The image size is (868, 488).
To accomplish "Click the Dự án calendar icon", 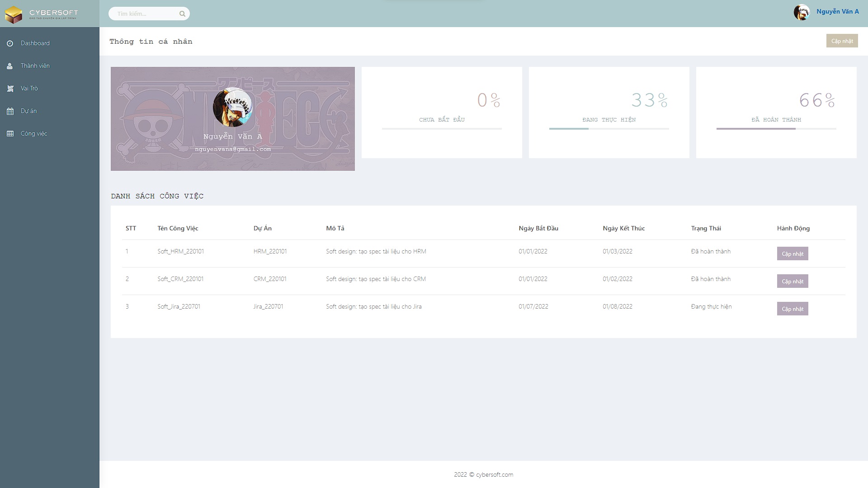I will tap(10, 111).
